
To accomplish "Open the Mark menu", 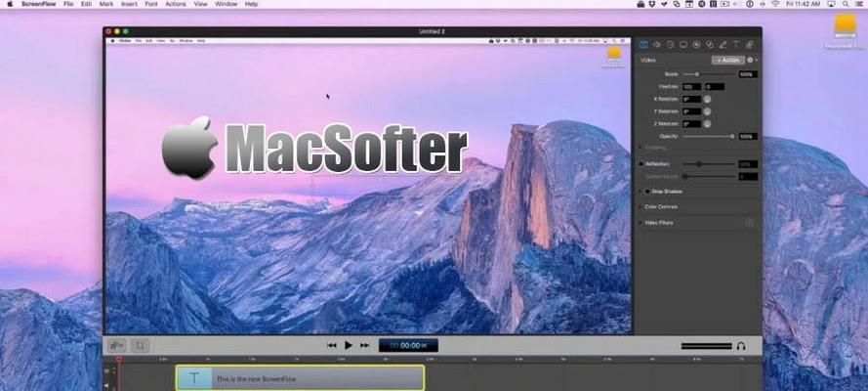I will tap(106, 4).
